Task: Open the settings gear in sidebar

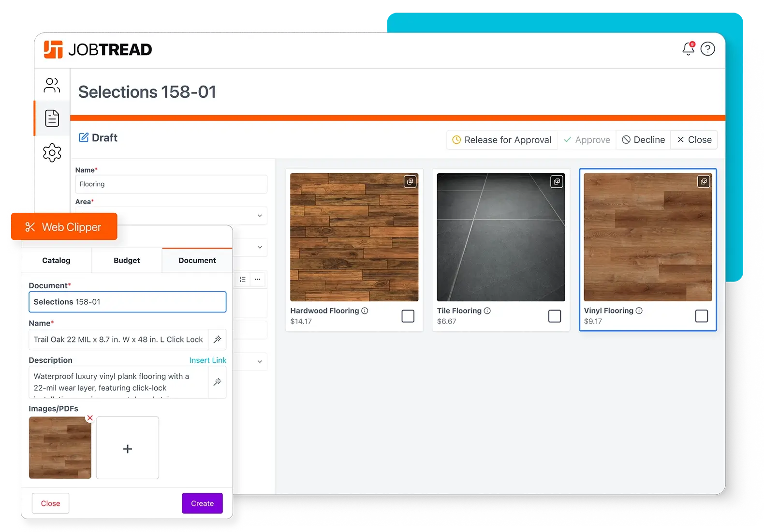Action: tap(52, 153)
